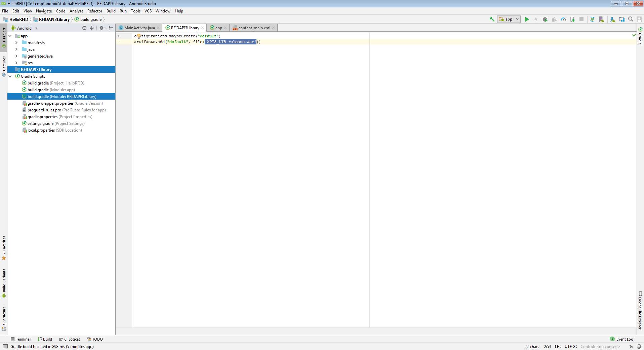Image resolution: width=644 pixels, height=350 pixels.
Task: Open the Android Profiler gauge icon
Action: click(563, 20)
